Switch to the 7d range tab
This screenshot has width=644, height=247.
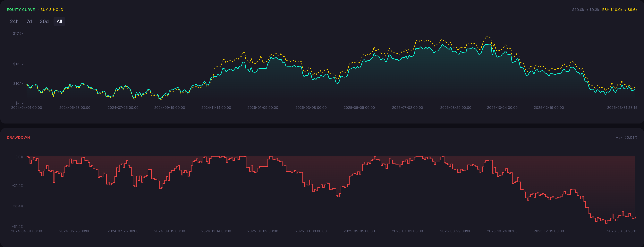(x=29, y=21)
